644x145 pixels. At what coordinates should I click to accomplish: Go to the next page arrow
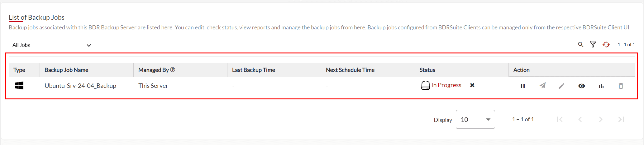click(x=601, y=119)
